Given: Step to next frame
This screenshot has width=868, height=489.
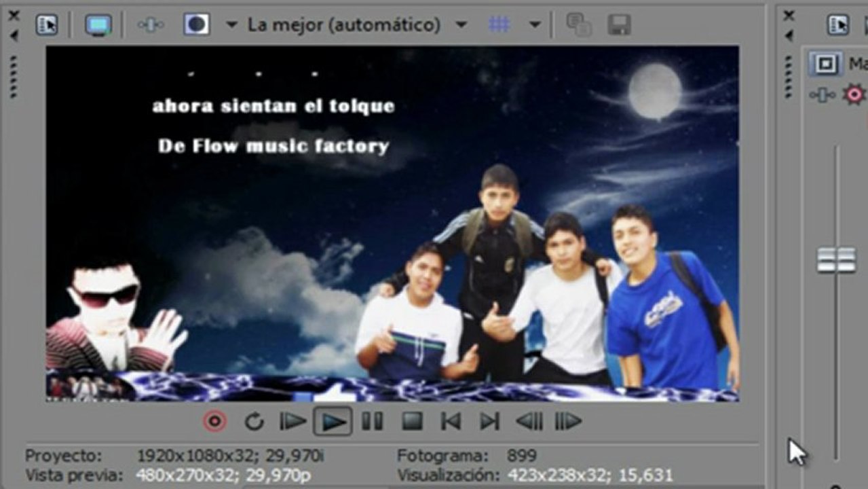Looking at the screenshot, I should click(x=568, y=422).
